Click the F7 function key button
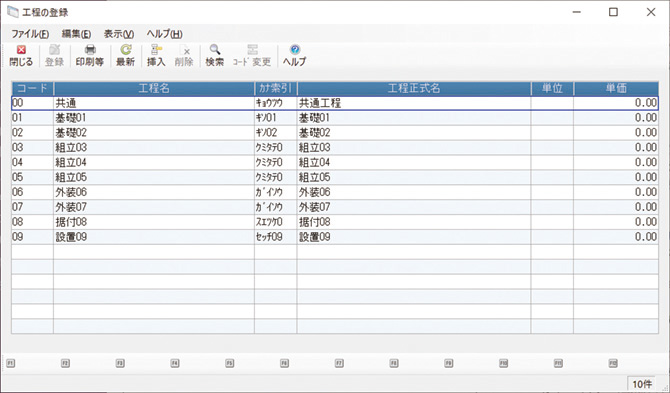 pos(339,364)
